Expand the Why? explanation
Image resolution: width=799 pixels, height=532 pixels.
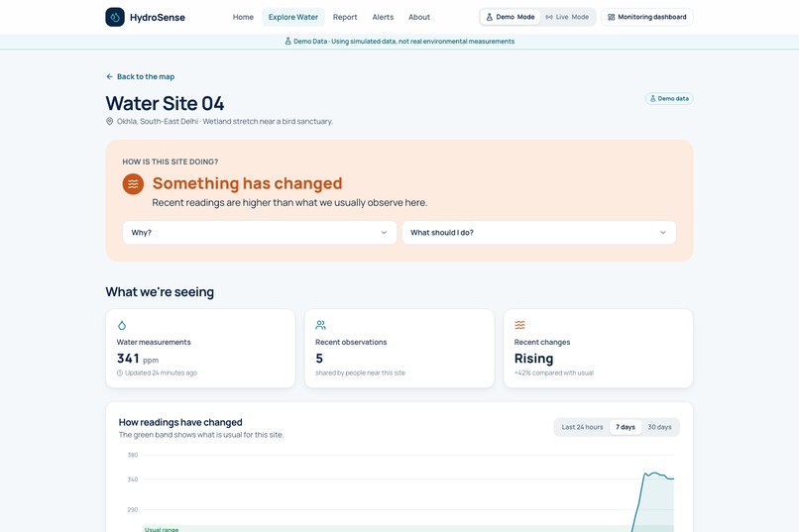point(260,232)
